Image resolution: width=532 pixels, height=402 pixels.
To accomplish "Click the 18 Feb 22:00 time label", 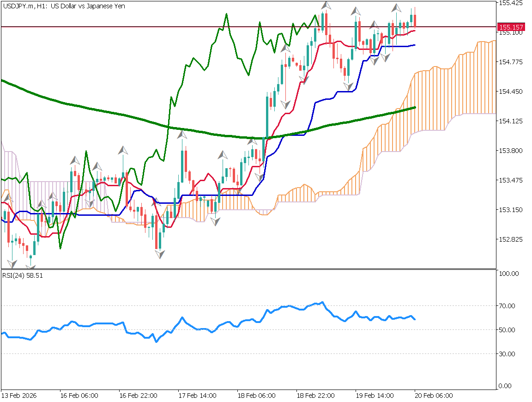I will pos(315,396).
